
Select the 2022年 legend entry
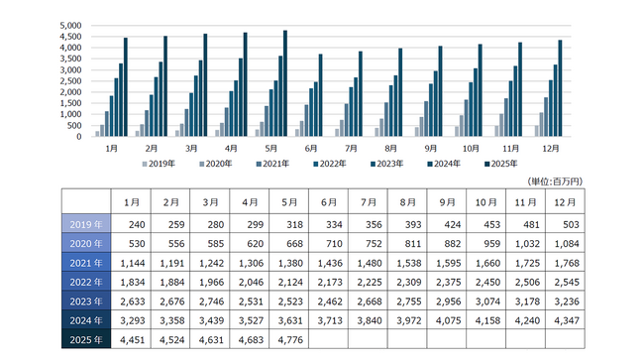[329, 164]
